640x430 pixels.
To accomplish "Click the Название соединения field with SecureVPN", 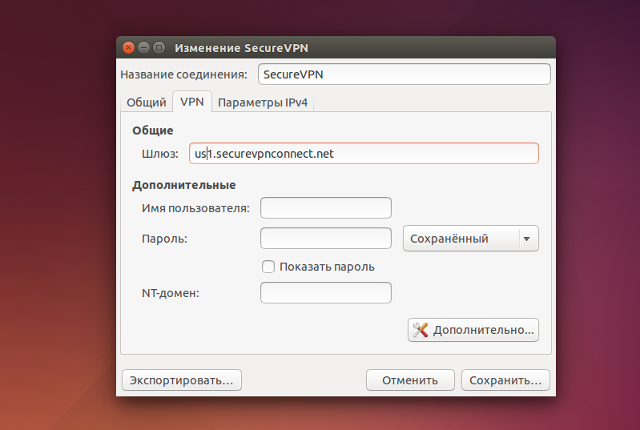I will (x=404, y=74).
